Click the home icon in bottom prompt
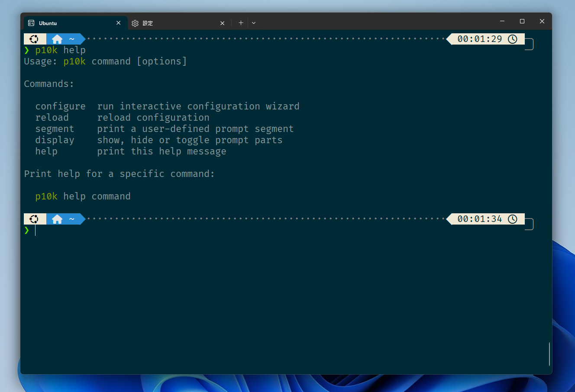Screen dimensions: 575x392 pos(57,219)
